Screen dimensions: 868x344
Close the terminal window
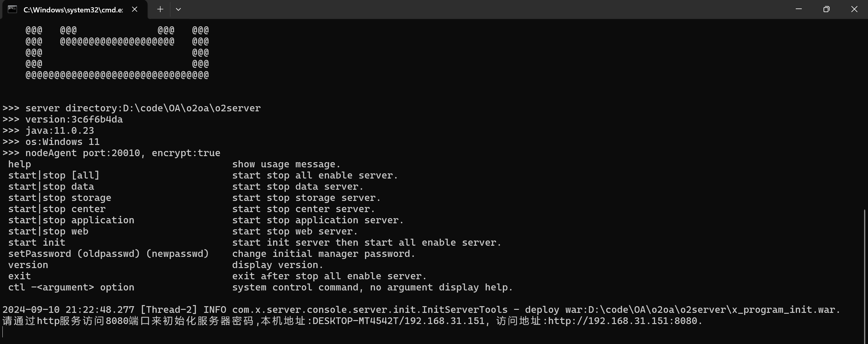click(854, 9)
